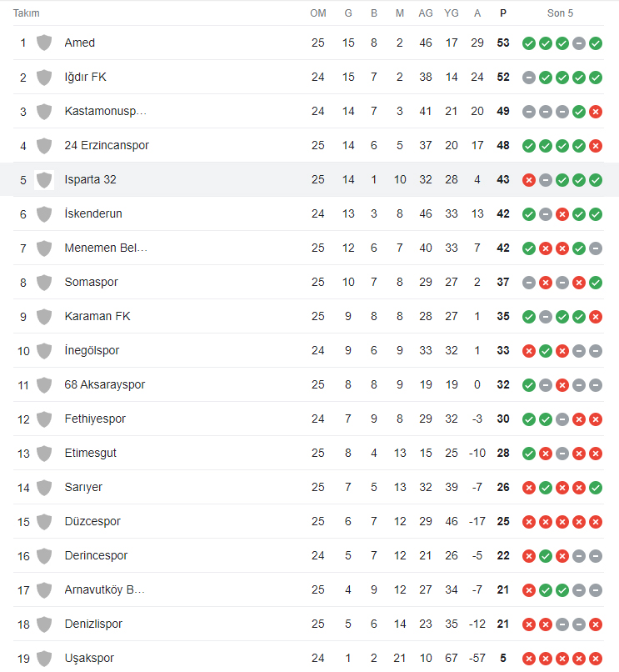Click the Takım column header
Image resolution: width=619 pixels, height=672 pixels.
pyautogui.click(x=26, y=13)
